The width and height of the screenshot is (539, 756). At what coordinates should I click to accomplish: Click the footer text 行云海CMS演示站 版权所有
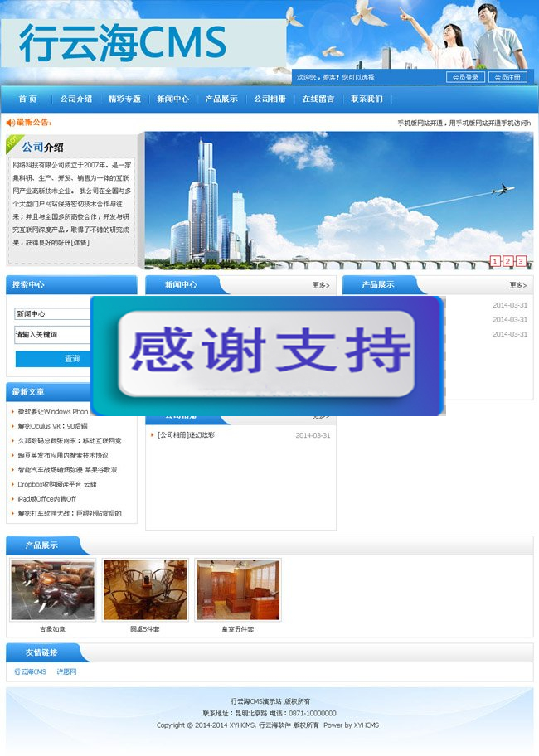tap(270, 701)
